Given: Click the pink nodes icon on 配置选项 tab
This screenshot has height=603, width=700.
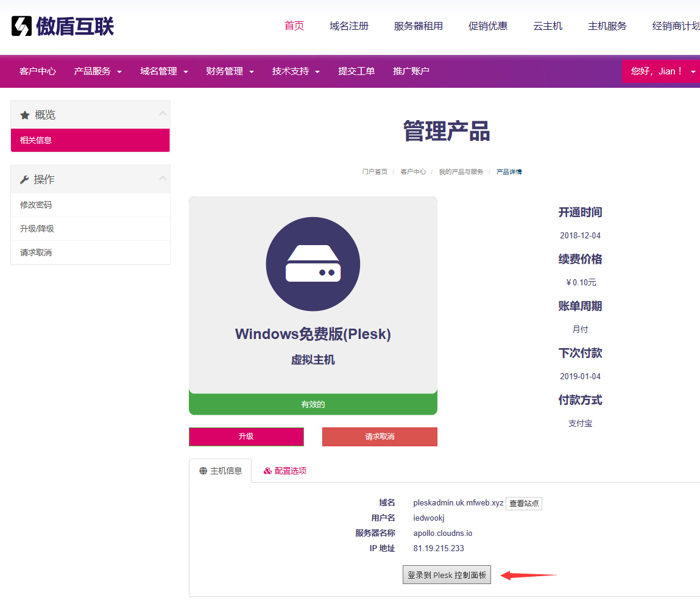Looking at the screenshot, I should 267,471.
